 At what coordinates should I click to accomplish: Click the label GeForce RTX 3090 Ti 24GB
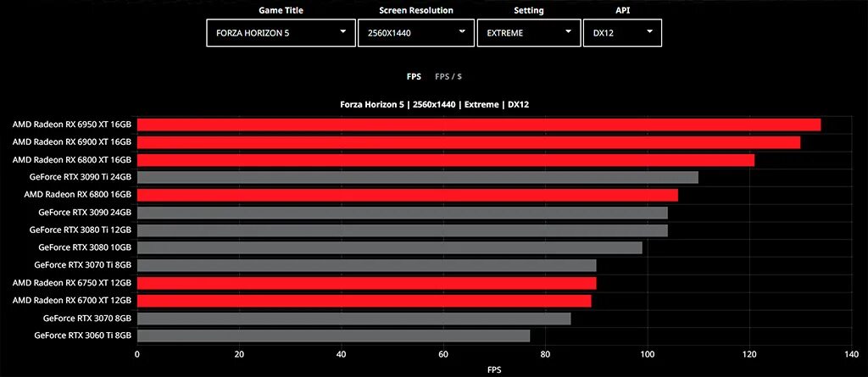pyautogui.click(x=81, y=177)
